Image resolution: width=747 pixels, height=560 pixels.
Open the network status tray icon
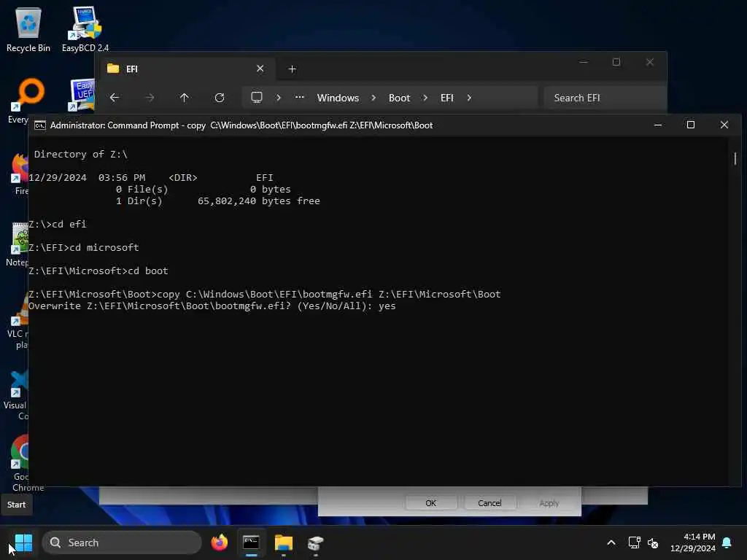(634, 542)
